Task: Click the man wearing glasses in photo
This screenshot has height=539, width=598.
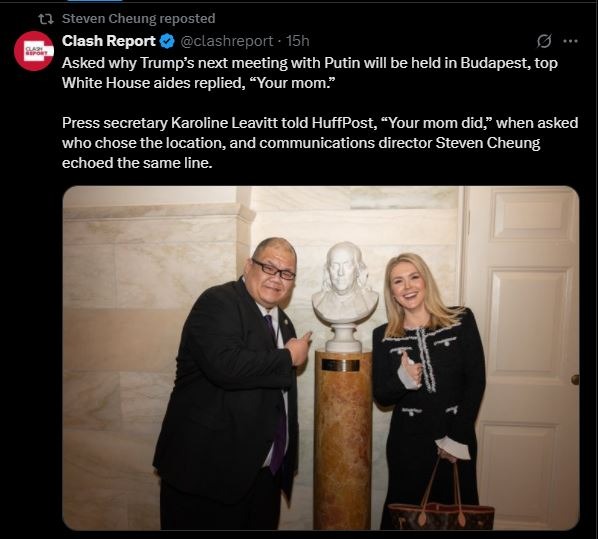Action: coord(230,383)
